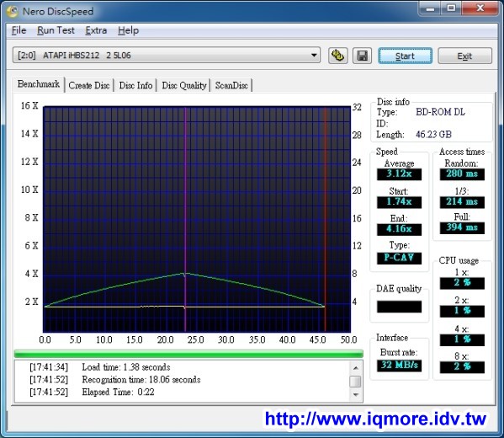Switch to the ScanDisc tab
The width and height of the screenshot is (504, 438).
(231, 85)
